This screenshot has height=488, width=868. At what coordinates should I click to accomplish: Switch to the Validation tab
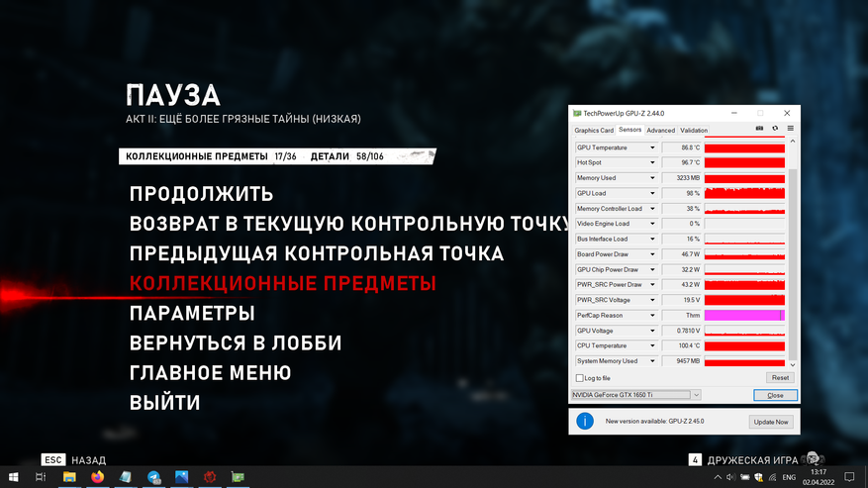694,130
